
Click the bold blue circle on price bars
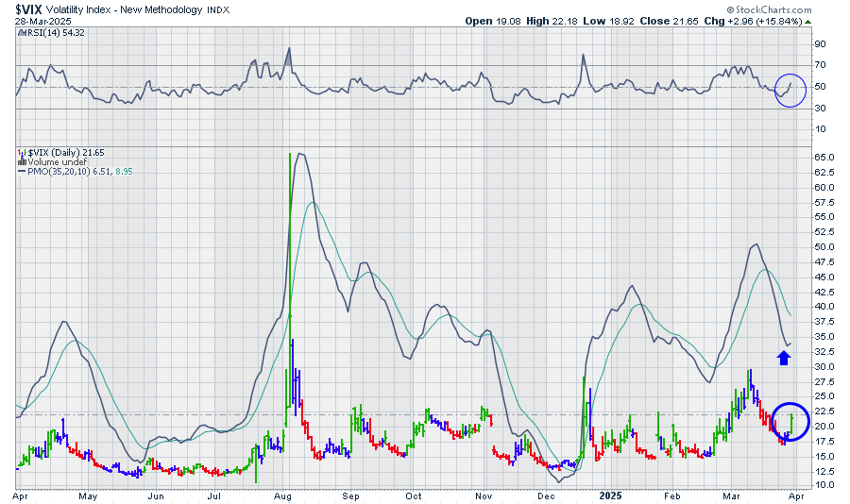(x=790, y=421)
